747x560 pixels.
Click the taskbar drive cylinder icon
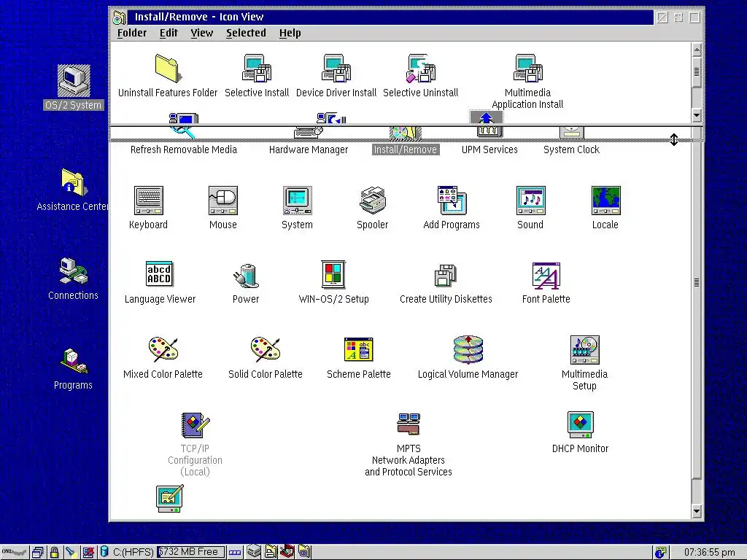(104, 553)
